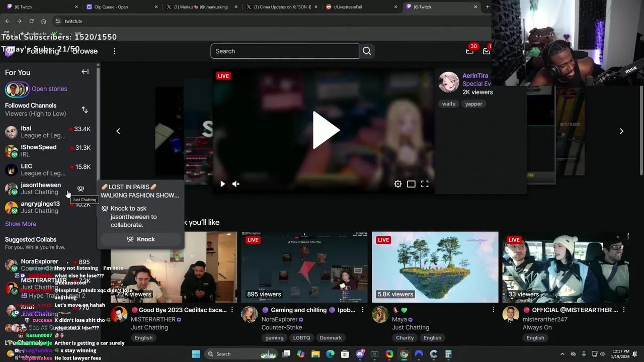Click knock icon beside jasontheween row

coord(80,189)
